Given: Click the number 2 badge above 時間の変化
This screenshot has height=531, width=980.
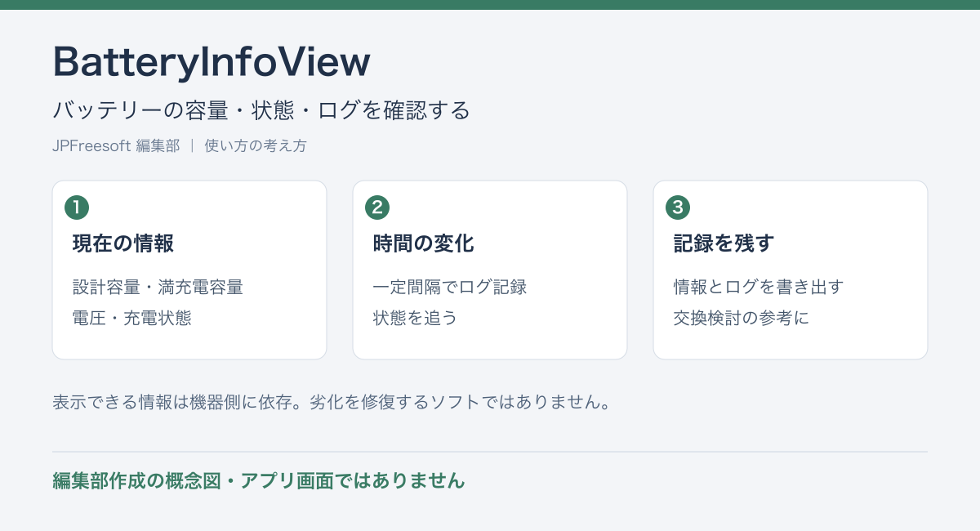Looking at the screenshot, I should coord(377,207).
